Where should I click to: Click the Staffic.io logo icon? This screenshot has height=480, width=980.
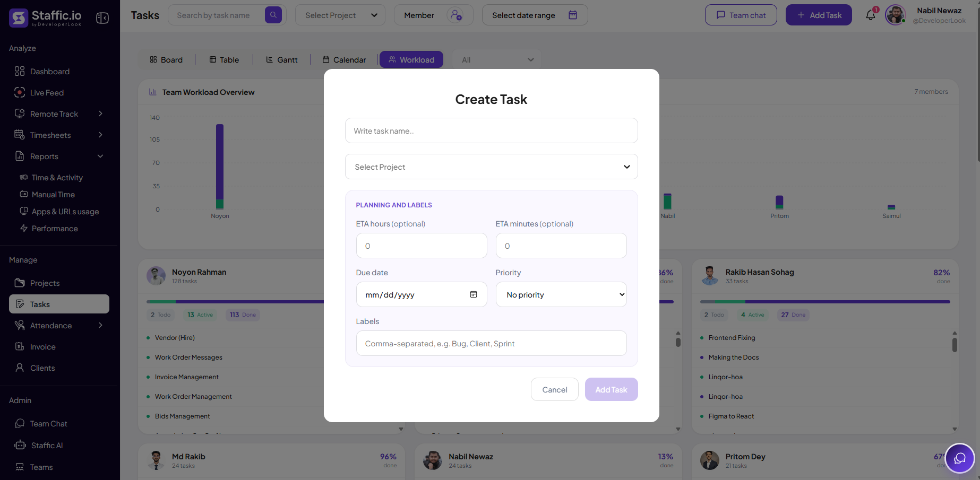click(19, 18)
